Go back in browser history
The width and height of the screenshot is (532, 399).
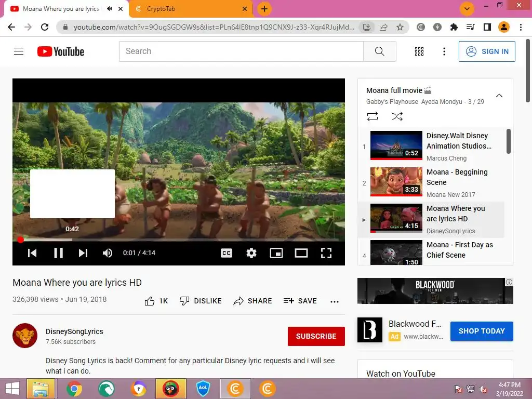point(11,27)
